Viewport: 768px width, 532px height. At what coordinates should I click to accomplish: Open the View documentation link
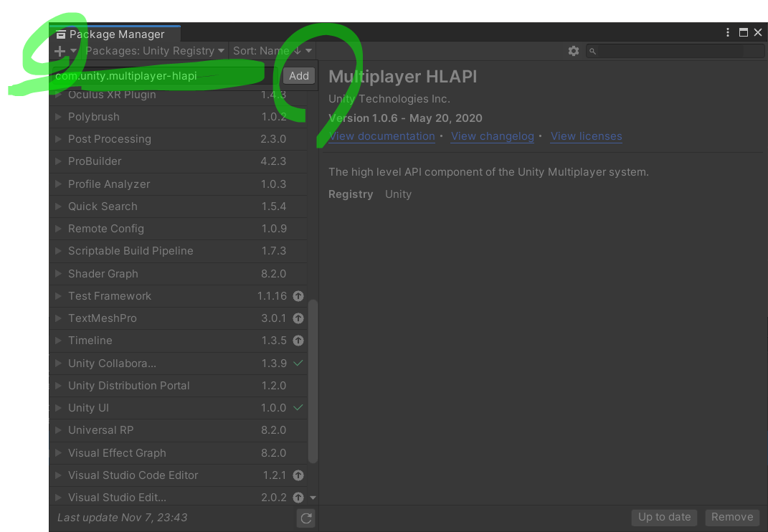382,136
